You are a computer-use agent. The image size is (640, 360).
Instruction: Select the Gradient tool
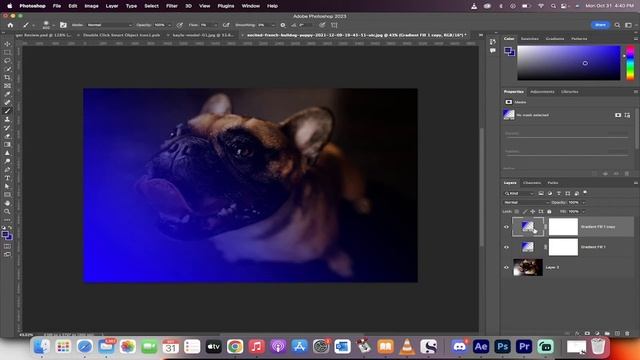(x=7, y=144)
